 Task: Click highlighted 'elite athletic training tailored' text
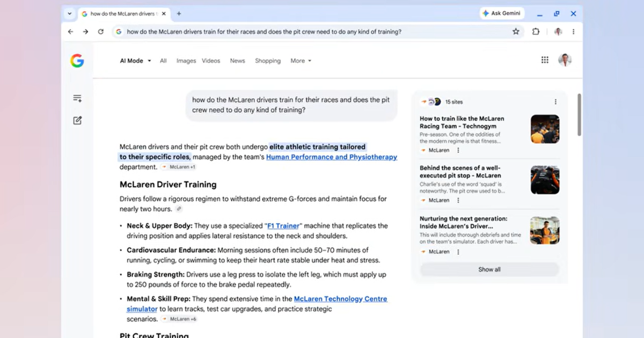(318, 146)
